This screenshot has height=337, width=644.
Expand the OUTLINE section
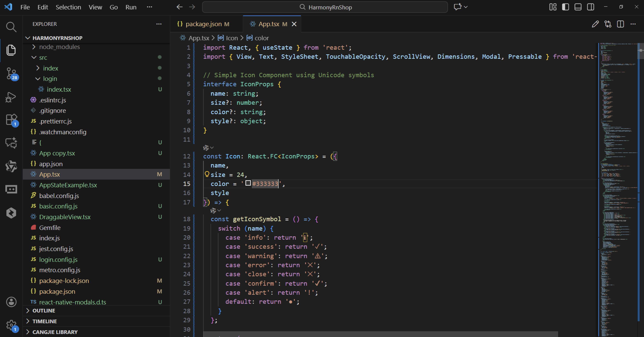click(x=44, y=310)
